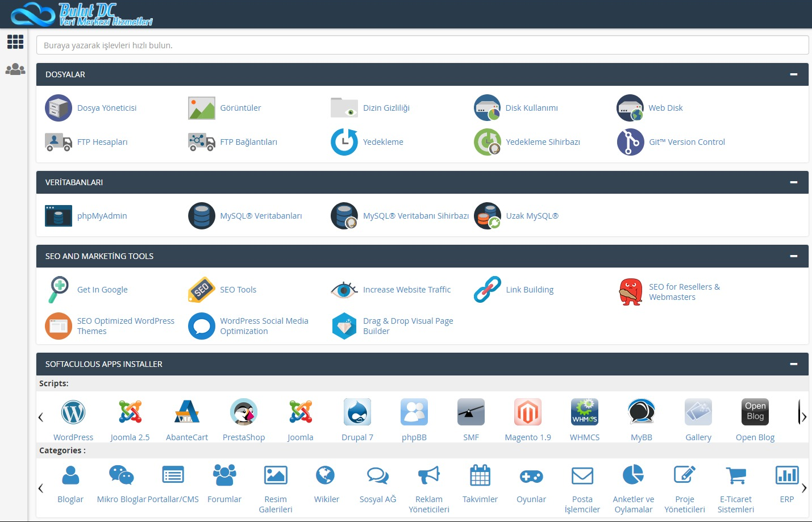Open the phpMyAdmin icon
The width and height of the screenshot is (812, 522).
59,216
